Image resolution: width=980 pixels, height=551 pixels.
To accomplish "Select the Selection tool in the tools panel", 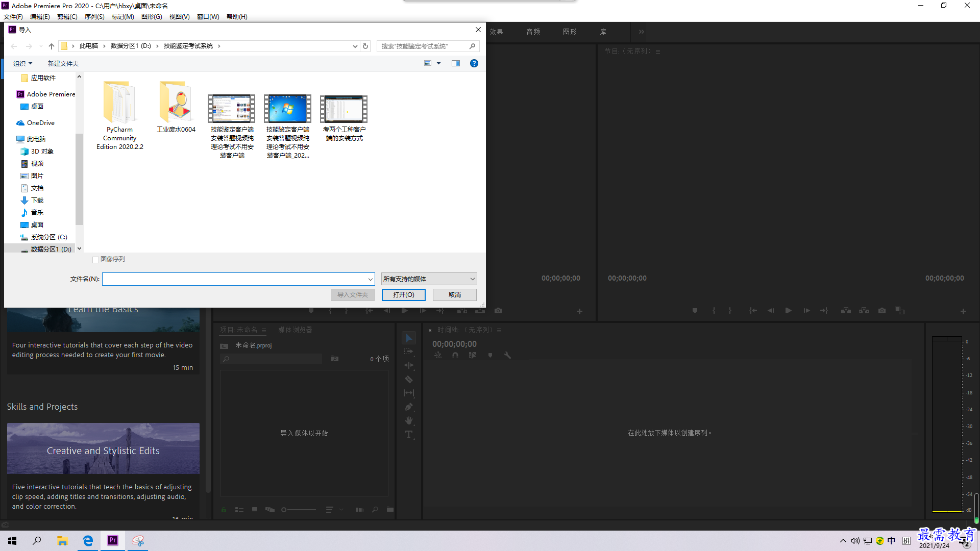I will point(409,338).
